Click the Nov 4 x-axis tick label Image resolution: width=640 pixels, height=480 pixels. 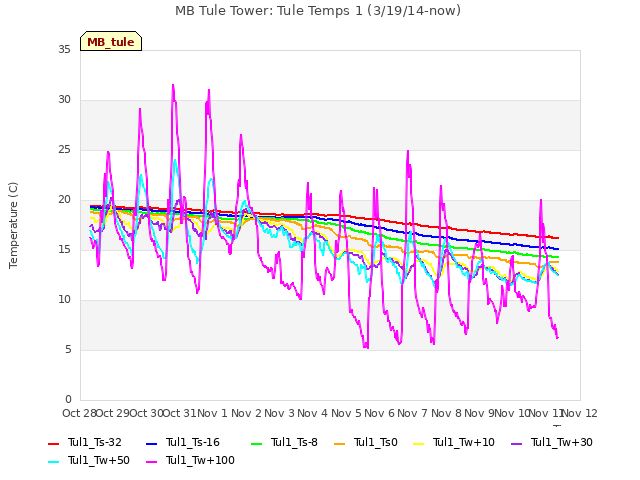(x=313, y=413)
